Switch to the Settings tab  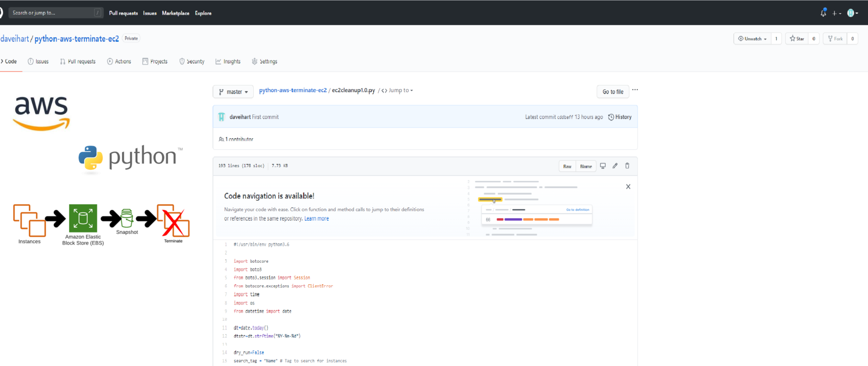pos(264,62)
